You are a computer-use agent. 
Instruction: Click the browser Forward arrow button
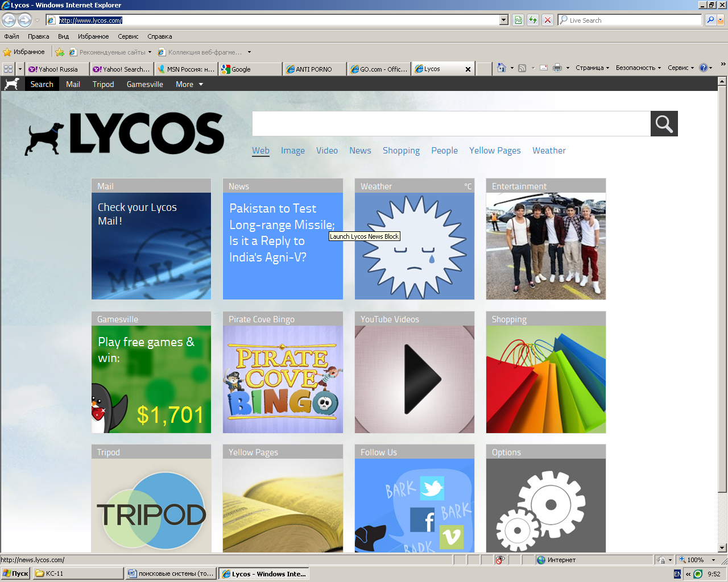(24, 20)
